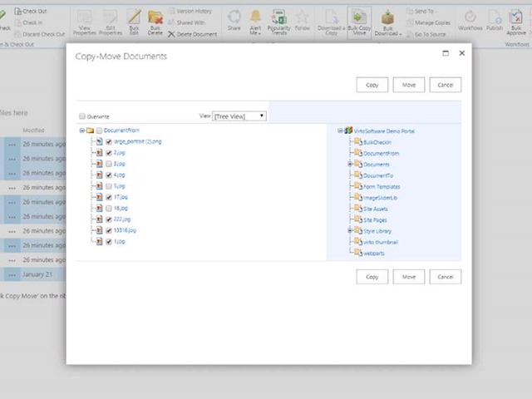
Task: Click the bottom Cancel button
Action: coord(445,277)
